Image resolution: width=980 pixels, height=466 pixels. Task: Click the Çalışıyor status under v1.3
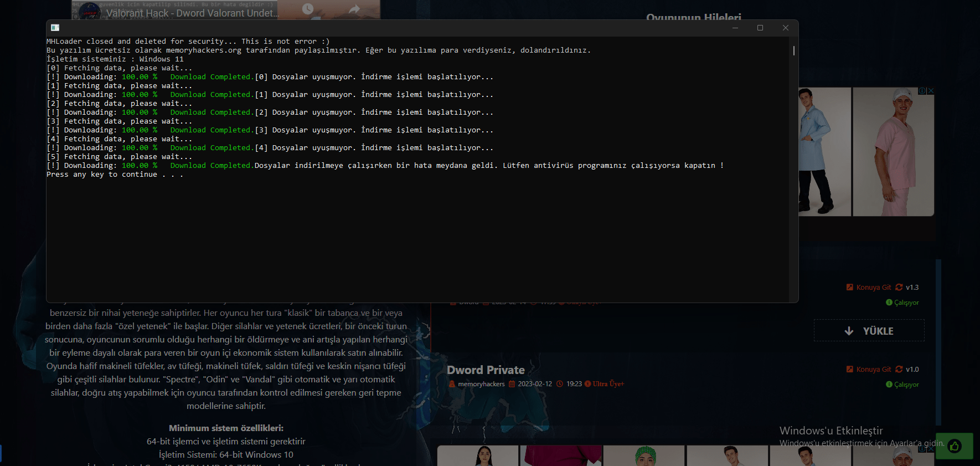click(906, 303)
